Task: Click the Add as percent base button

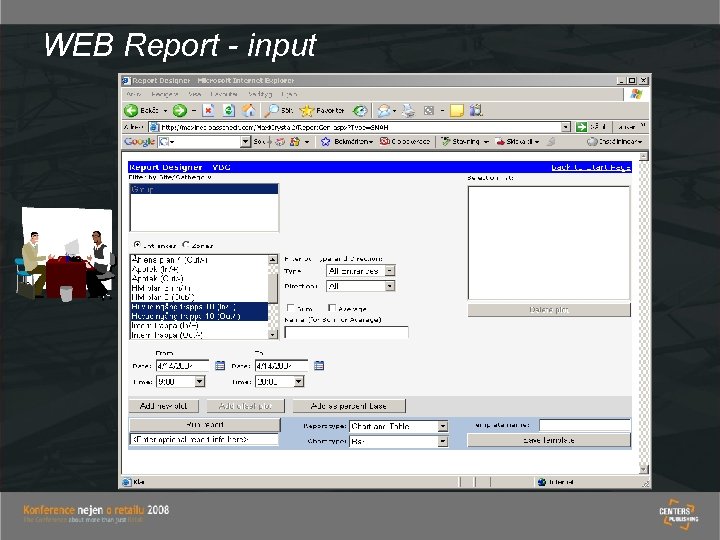Action: [349, 406]
